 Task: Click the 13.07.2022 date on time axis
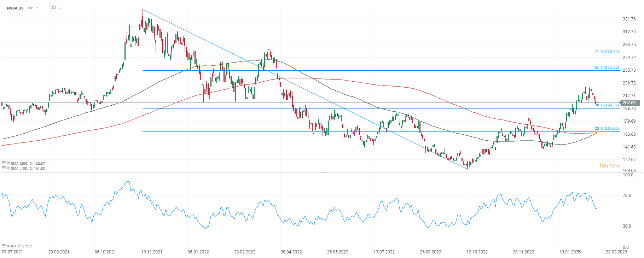384,252
